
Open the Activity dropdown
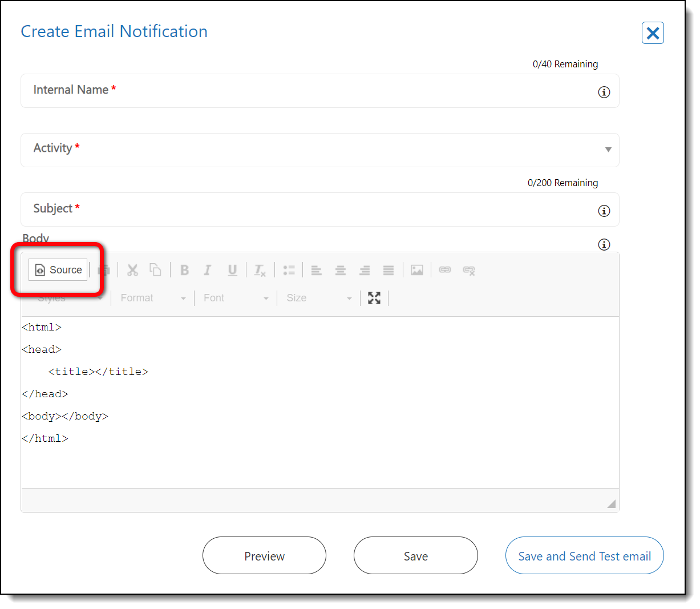tap(319, 150)
